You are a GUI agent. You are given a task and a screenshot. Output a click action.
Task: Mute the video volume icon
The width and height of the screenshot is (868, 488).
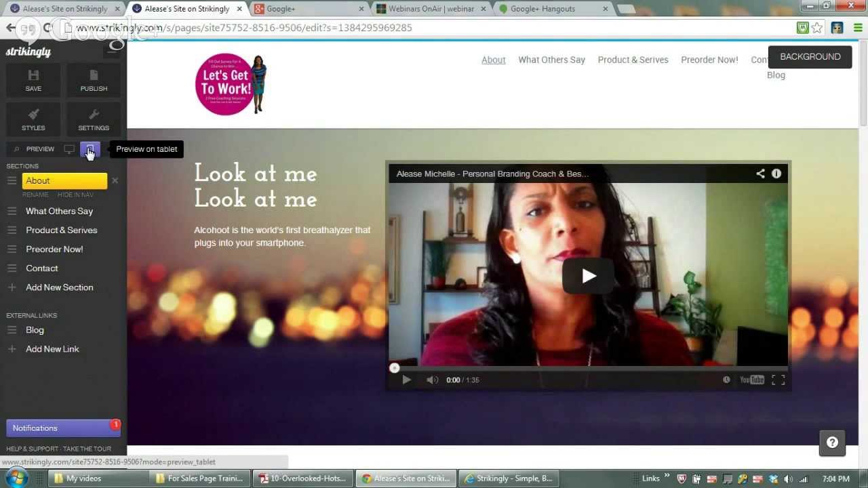(432, 380)
